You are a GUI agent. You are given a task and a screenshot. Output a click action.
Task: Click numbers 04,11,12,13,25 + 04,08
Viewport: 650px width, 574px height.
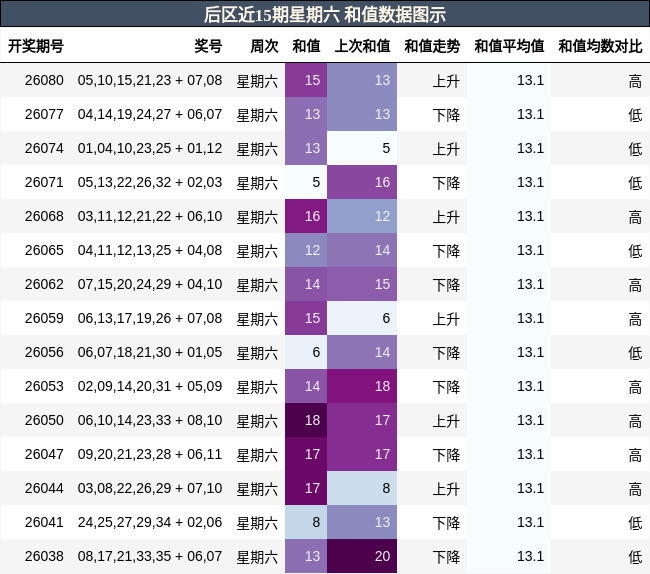(150, 250)
